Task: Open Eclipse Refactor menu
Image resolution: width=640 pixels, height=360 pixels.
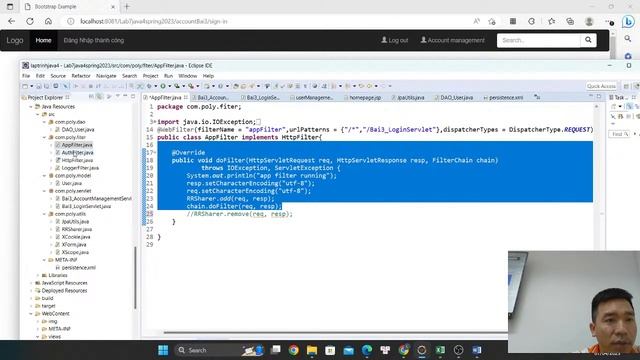Action: pos(81,76)
